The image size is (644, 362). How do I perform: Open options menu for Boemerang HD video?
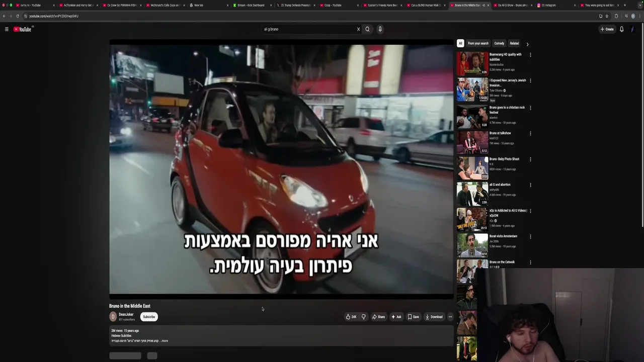point(530,55)
